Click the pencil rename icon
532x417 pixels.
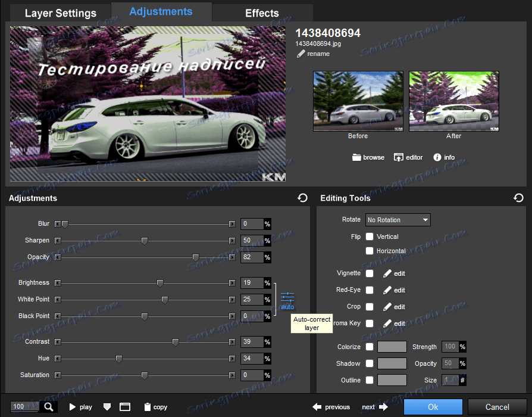click(x=301, y=54)
